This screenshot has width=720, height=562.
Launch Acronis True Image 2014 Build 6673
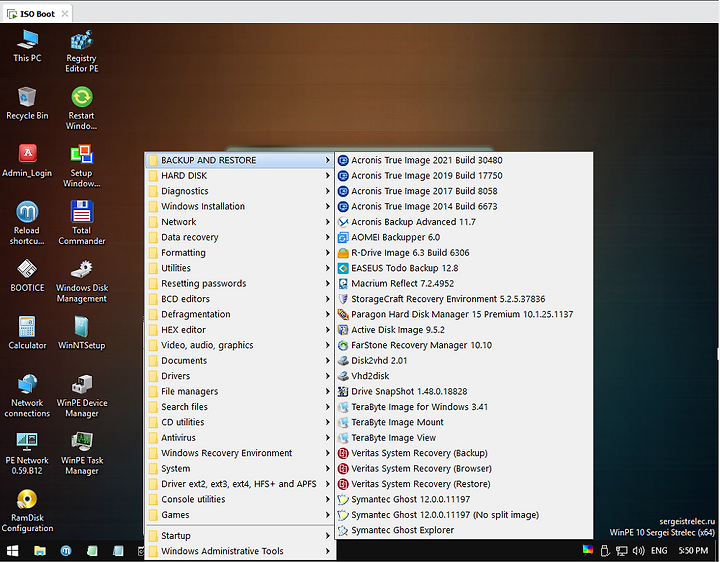pyautogui.click(x=464, y=207)
